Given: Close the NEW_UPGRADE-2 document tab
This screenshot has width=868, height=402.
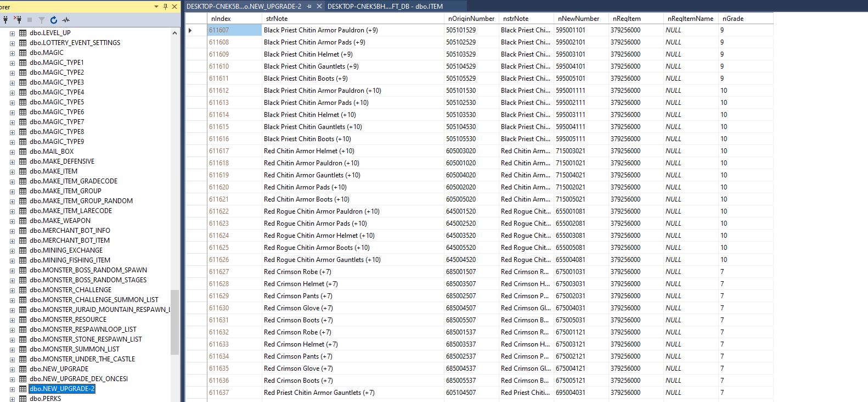Looking at the screenshot, I should click(x=319, y=7).
